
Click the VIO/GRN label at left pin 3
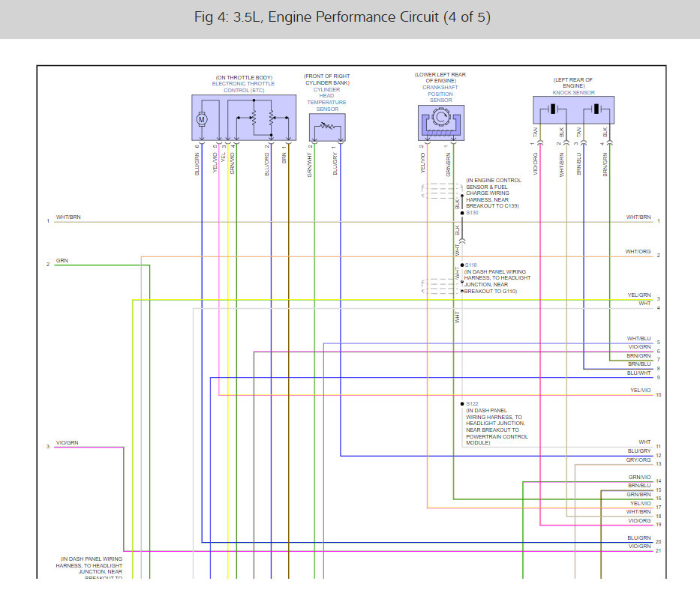click(x=67, y=442)
